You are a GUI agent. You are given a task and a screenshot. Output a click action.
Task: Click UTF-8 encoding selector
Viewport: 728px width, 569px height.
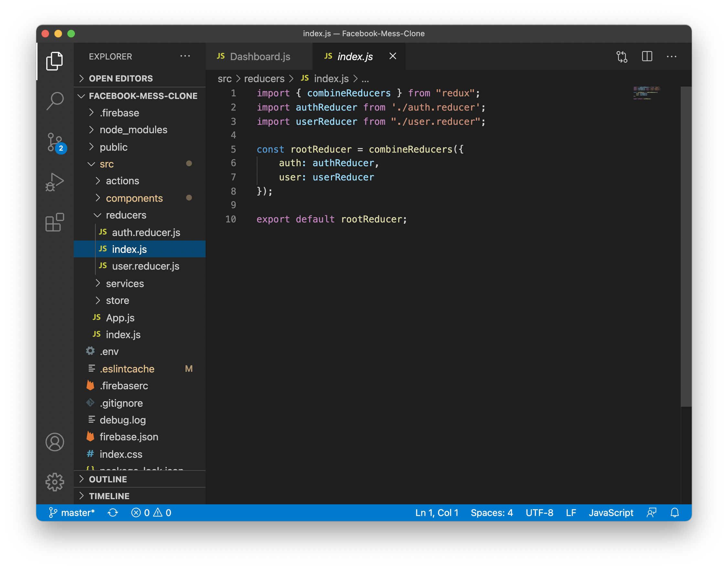point(539,512)
